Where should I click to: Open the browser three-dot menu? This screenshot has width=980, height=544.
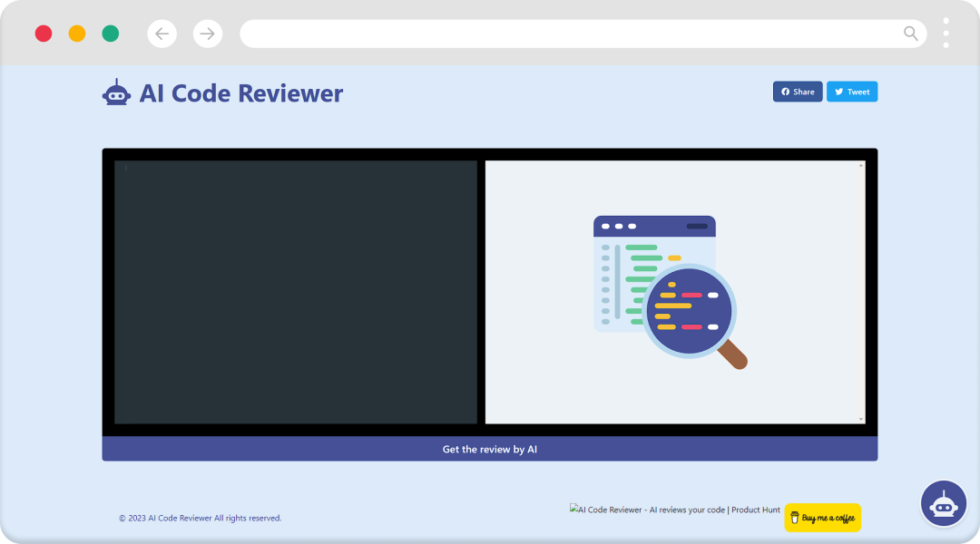(946, 34)
